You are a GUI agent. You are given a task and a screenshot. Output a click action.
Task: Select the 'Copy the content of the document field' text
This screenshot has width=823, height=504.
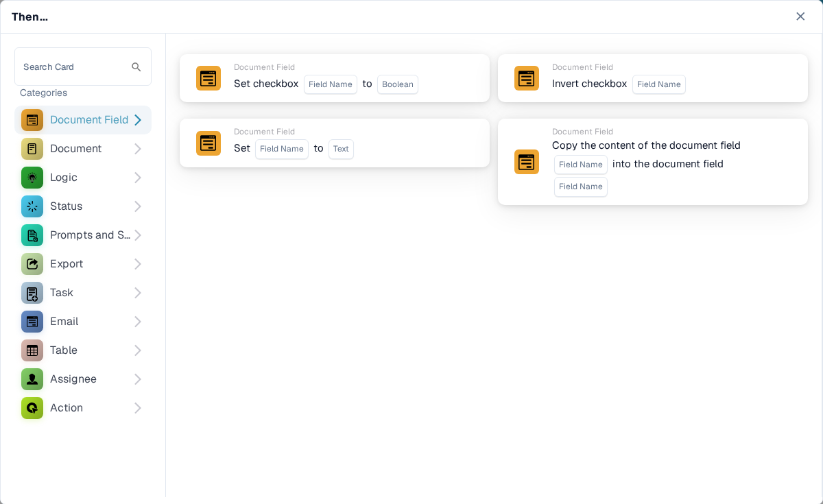coord(646,145)
